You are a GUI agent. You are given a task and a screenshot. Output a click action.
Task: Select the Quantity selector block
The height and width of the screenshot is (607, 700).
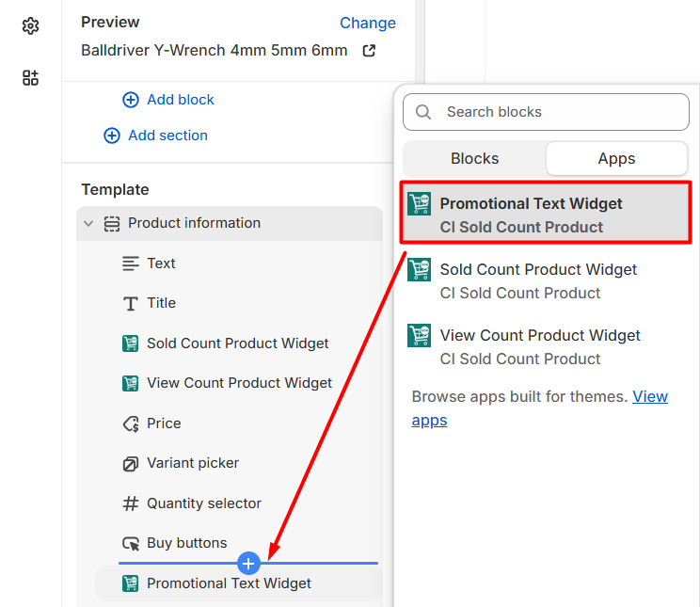[203, 503]
